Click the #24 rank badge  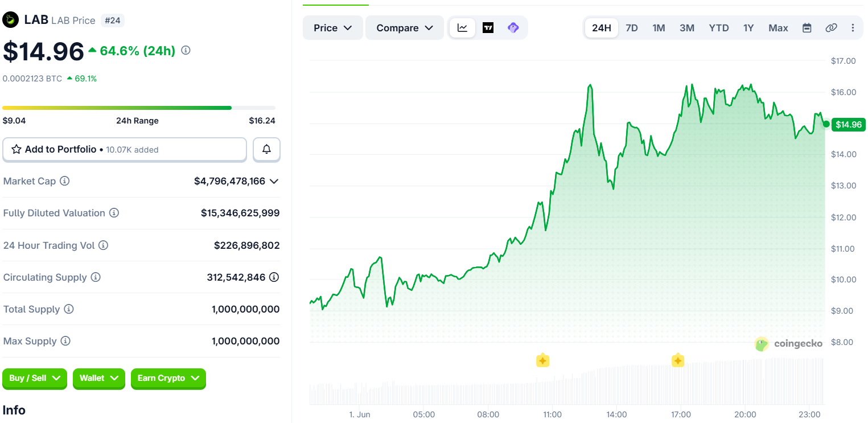pos(113,20)
